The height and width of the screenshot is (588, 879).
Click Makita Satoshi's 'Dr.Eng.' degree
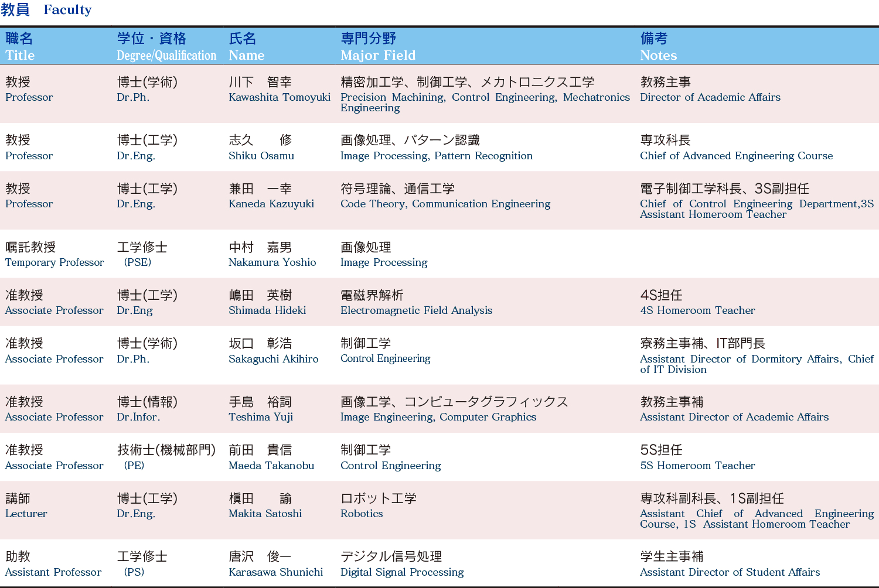(136, 514)
